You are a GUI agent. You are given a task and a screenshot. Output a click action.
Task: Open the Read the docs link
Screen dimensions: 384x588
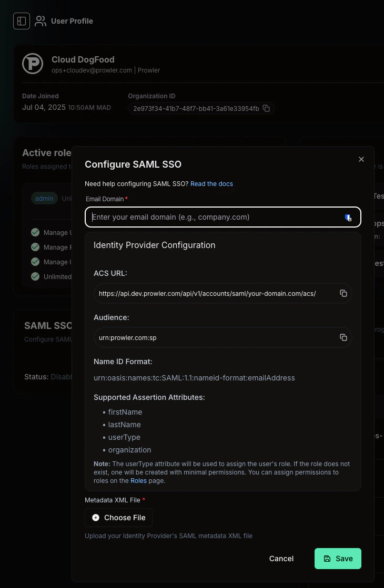211,183
